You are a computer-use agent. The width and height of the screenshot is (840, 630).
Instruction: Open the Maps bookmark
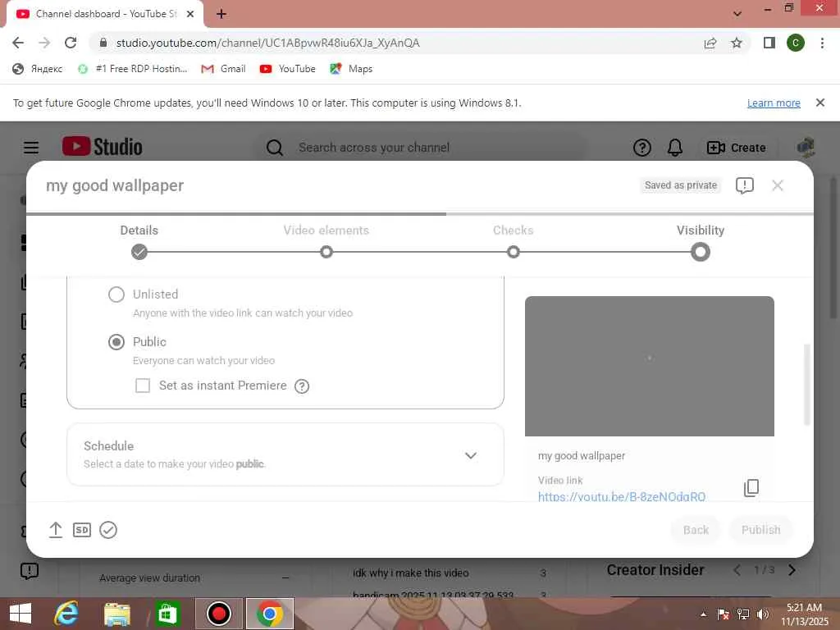(351, 69)
